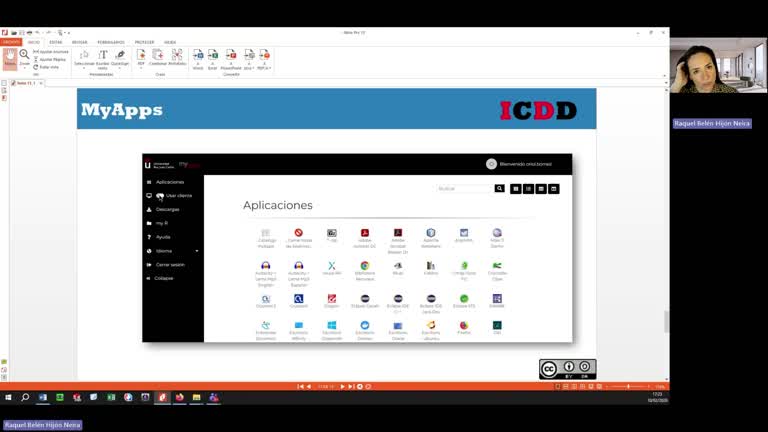Click Descargas in the slide's sidebar
Screen dimensions: 768x432
[x=168, y=209]
